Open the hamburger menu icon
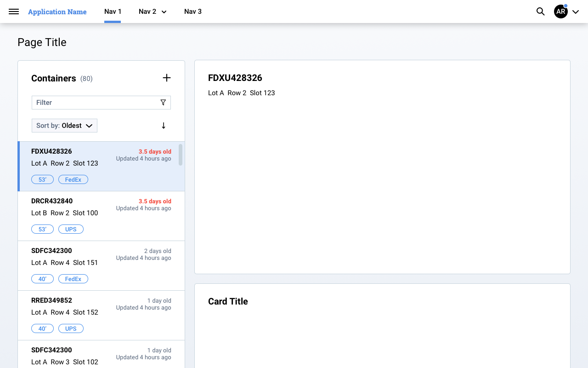Image resolution: width=588 pixels, height=368 pixels. [14, 11]
